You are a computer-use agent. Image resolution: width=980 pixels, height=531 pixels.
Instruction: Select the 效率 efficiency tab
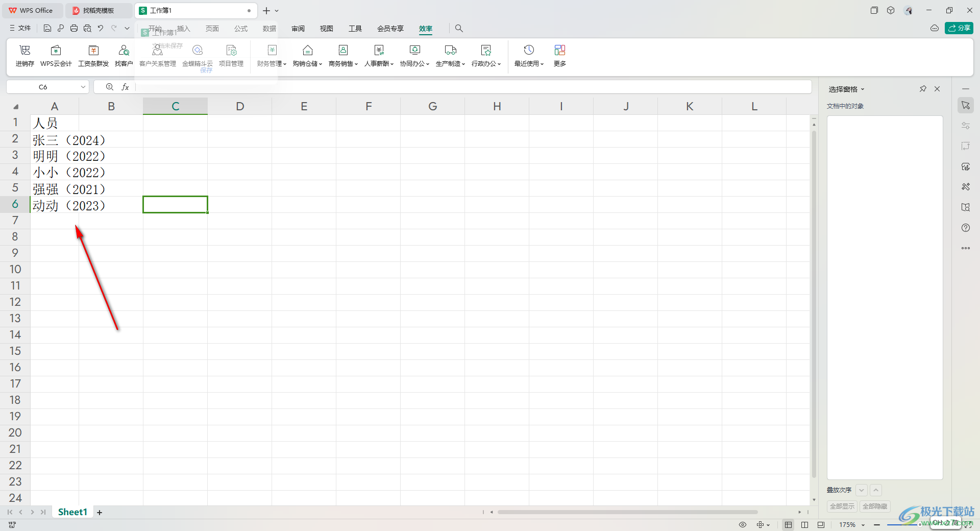[x=426, y=29]
